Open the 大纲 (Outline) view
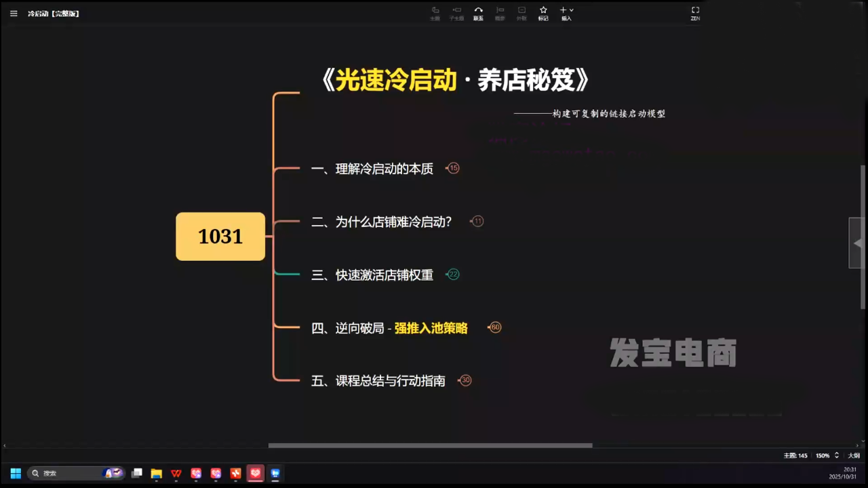868x488 pixels. [x=854, y=455]
